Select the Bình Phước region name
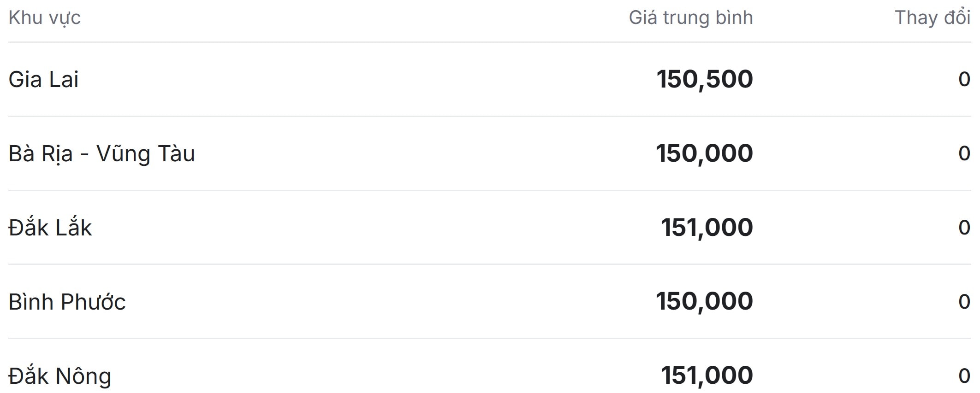980x393 pixels. coord(67,302)
